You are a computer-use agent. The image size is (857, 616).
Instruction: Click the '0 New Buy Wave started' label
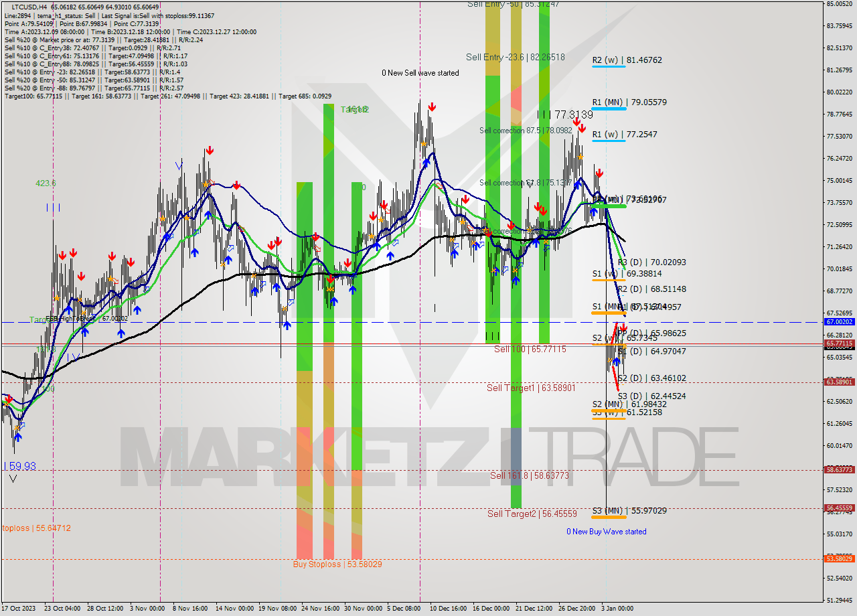click(x=607, y=532)
